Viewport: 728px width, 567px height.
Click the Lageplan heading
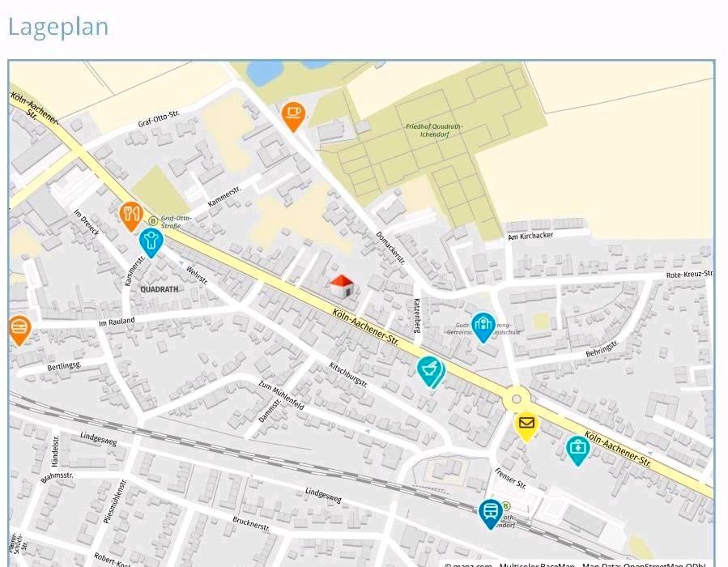click(58, 27)
